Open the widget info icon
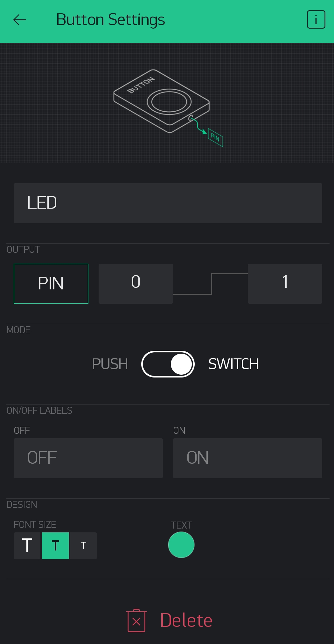 point(316,20)
